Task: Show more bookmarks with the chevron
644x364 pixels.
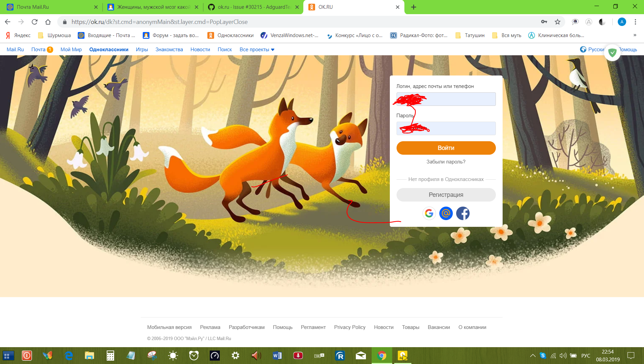Action: 635,35
